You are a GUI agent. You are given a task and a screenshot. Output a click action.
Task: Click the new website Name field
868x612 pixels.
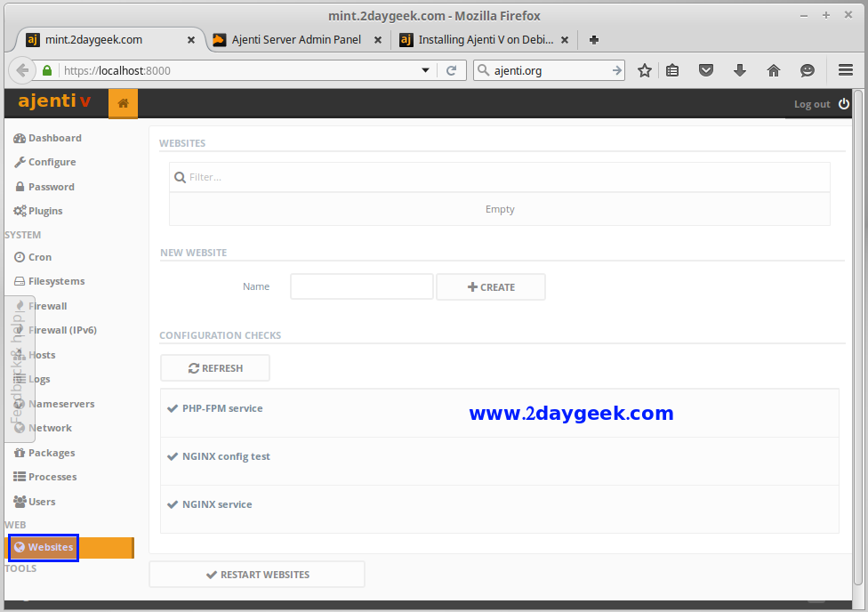(361, 287)
